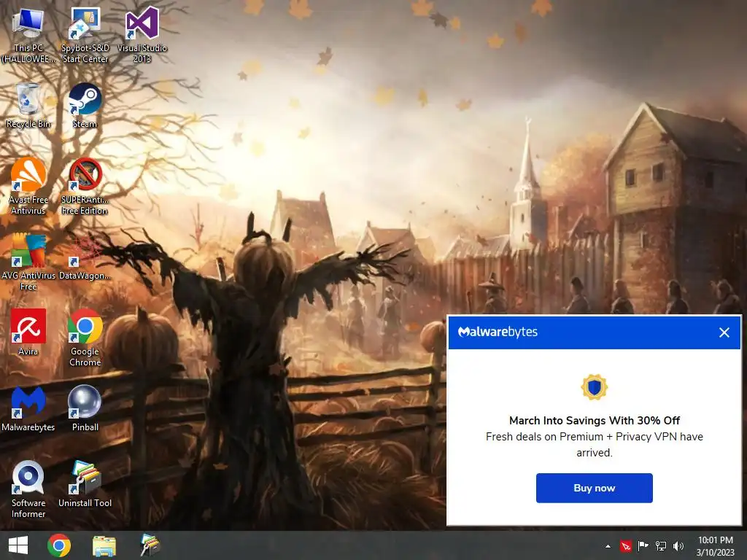Select AVG AntiVirus Free shortcut

click(x=28, y=262)
